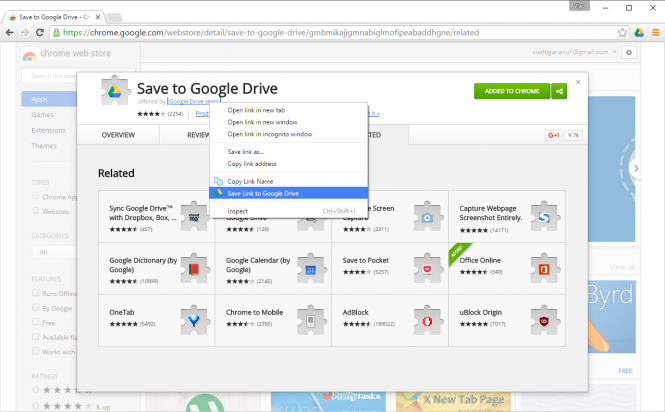665x412 pixels.
Task: Click the Save to Pocket icon
Action: pyautogui.click(x=428, y=269)
